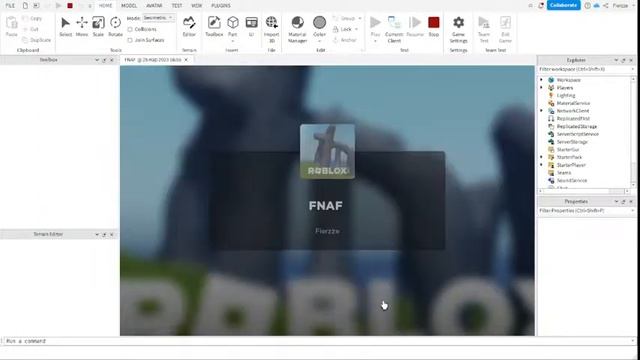
Task: Click the help icon beside Collaborate
Action: (x=587, y=5)
